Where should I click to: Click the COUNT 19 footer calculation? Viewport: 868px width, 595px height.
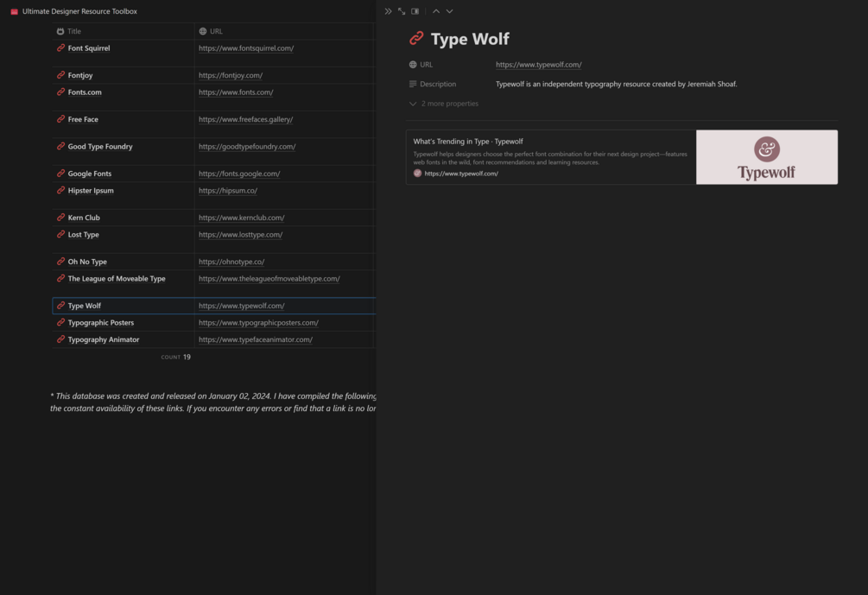176,357
